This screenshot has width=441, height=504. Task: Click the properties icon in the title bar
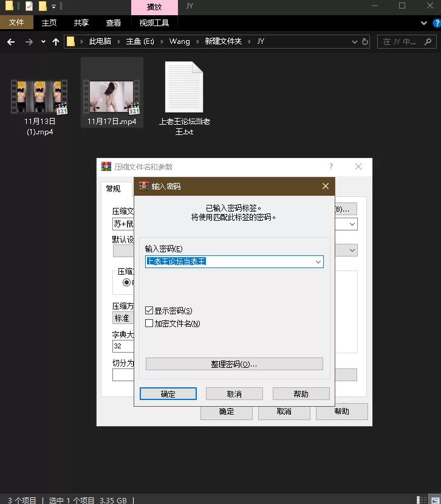29,6
